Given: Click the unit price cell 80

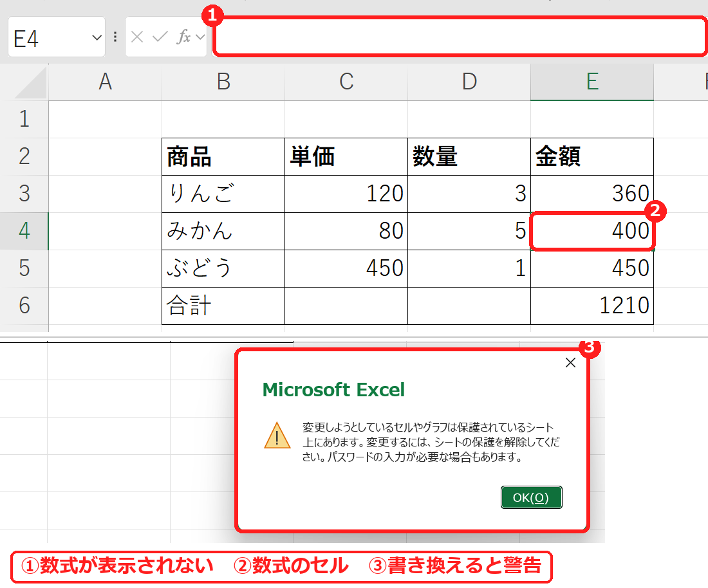Looking at the screenshot, I should tap(346, 231).
